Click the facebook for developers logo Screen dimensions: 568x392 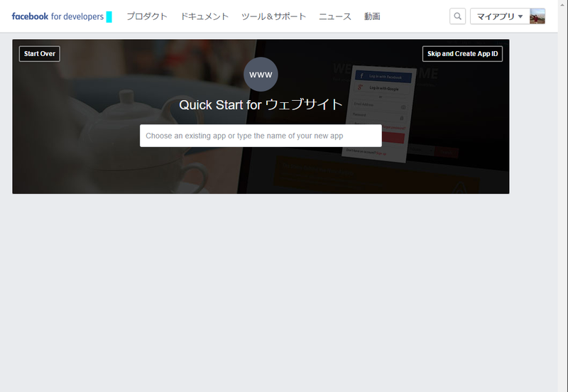pos(58,16)
